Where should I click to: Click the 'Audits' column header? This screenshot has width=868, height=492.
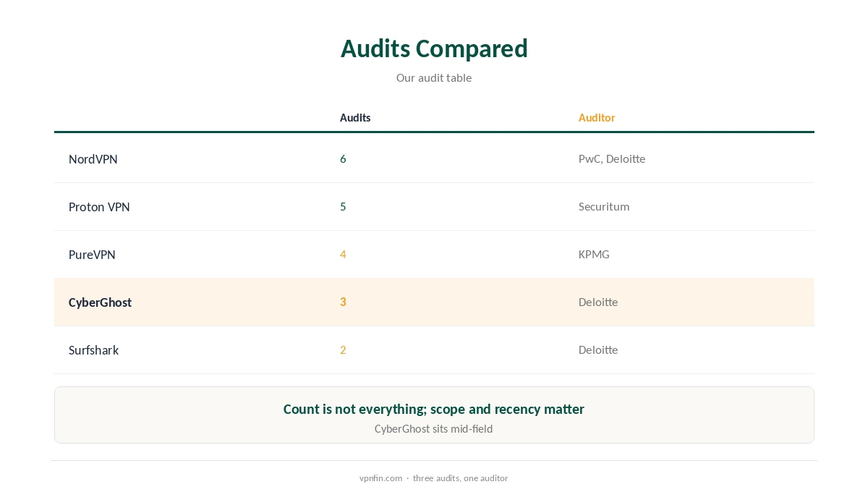pyautogui.click(x=355, y=118)
